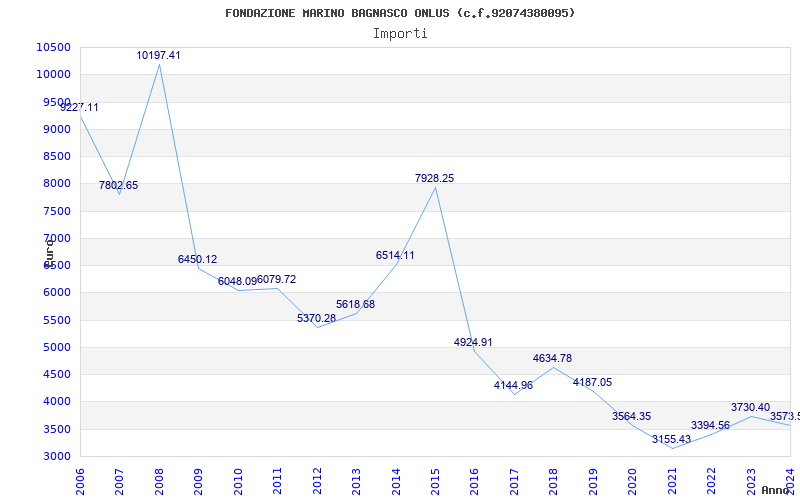Screen dimensions: 800x500
Task: Click the x-axis year 2019
Action: pyautogui.click(x=593, y=481)
